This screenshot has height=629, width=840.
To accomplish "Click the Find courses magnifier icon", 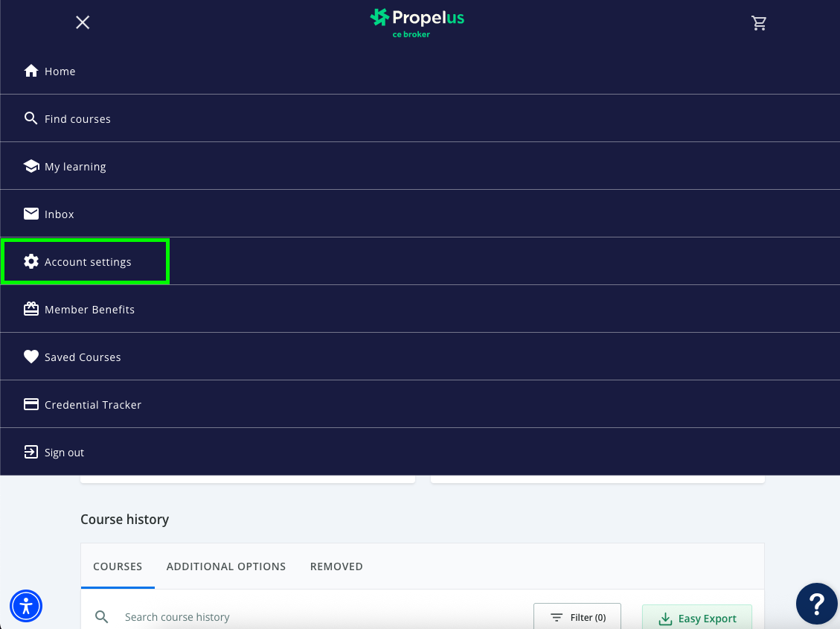I will coord(31,119).
